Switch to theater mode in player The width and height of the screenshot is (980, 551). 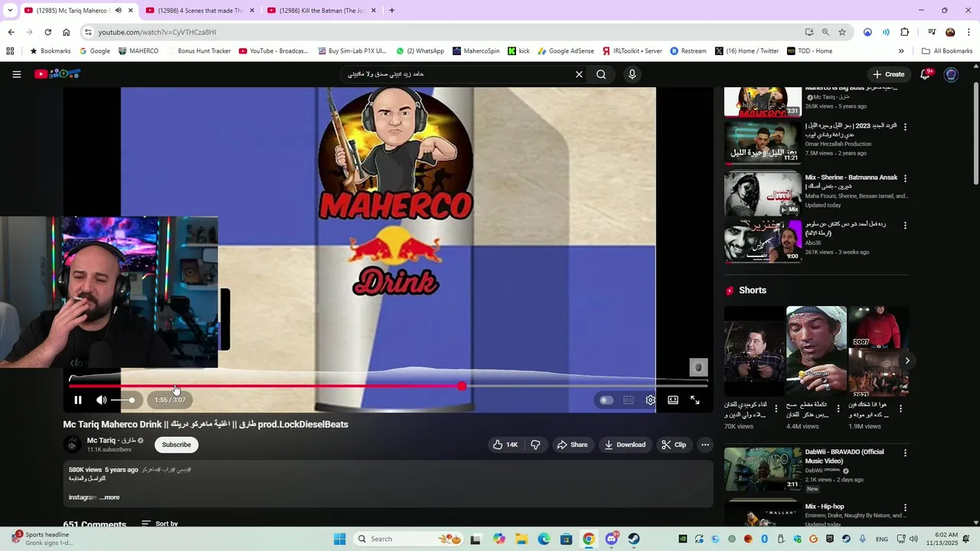pos(673,400)
